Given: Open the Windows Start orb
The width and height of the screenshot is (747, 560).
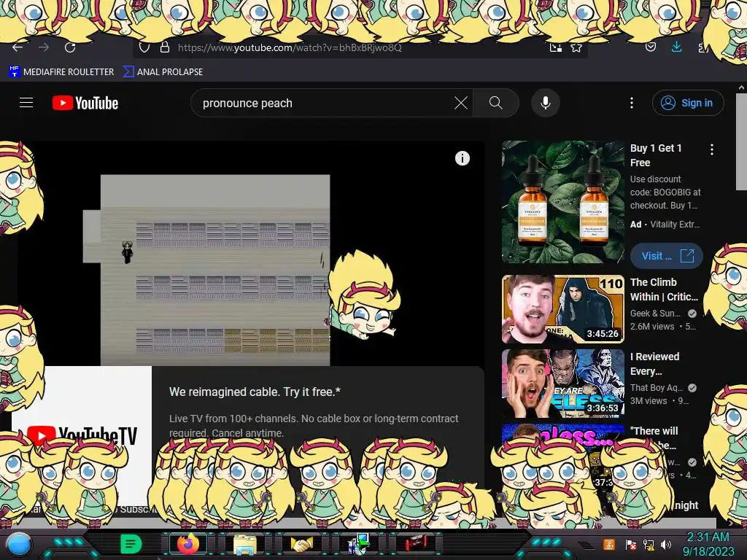Looking at the screenshot, I should pyautogui.click(x=19, y=544).
